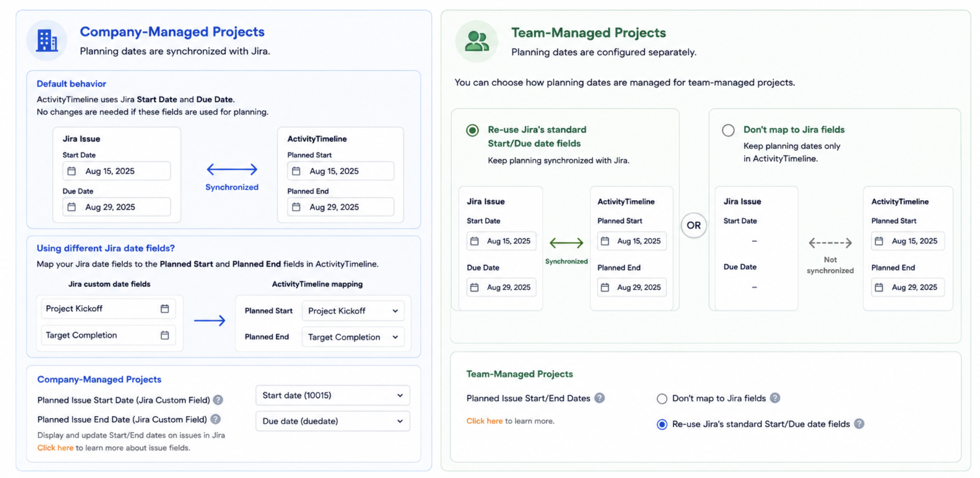Team-managed synchronized example: click Planned End calendar icon
Image resolution: width=980 pixels, height=478 pixels.
pyautogui.click(x=605, y=287)
